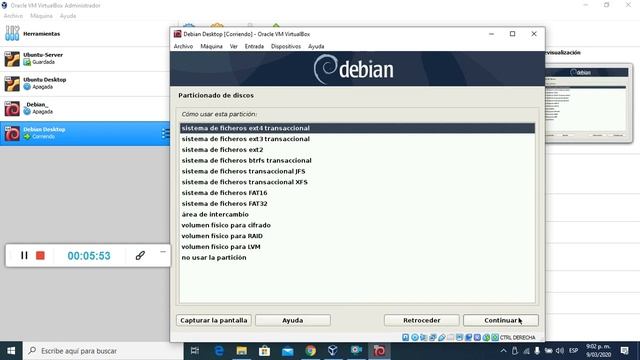Open Ayuda menu in VirtualBox Administrador window

(68, 16)
